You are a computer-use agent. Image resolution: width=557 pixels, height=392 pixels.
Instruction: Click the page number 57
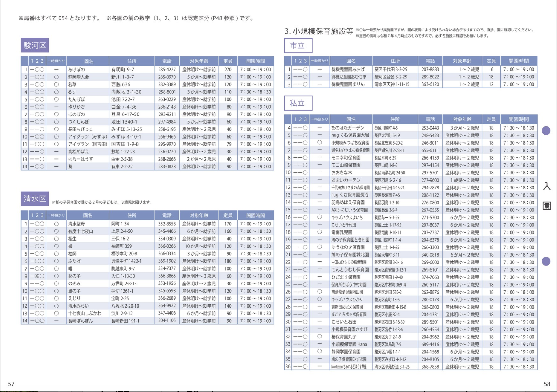11,384
